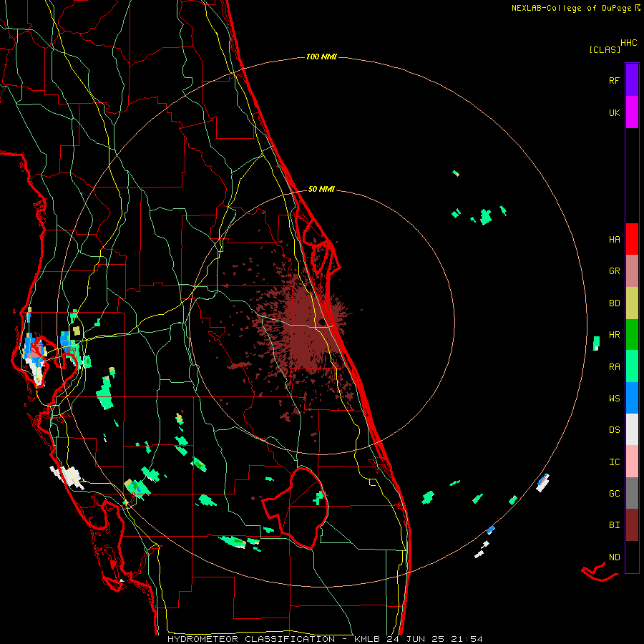Viewport: 644px width, 644px height.
Task: Click the brown BI legend color swatch
Action: (x=632, y=525)
